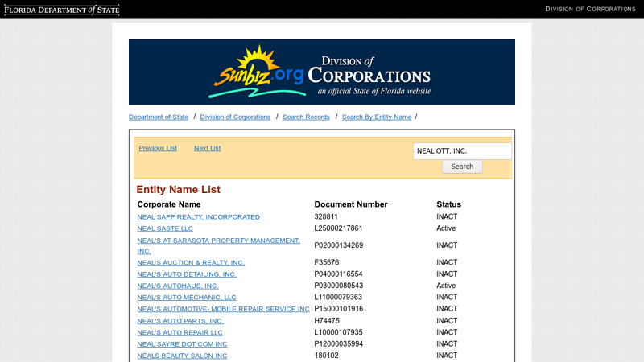This screenshot has height=362, width=644.
Task: Select document number P04000116554
Action: pos(338,274)
